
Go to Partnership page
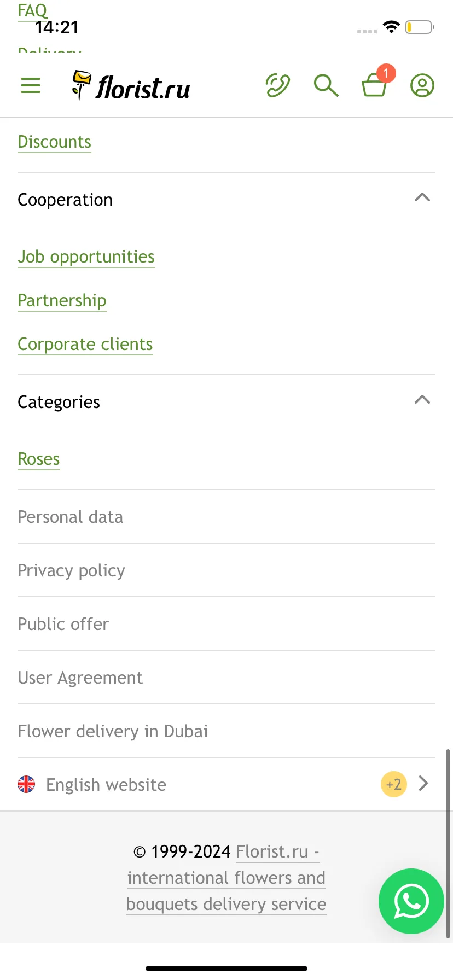click(62, 301)
